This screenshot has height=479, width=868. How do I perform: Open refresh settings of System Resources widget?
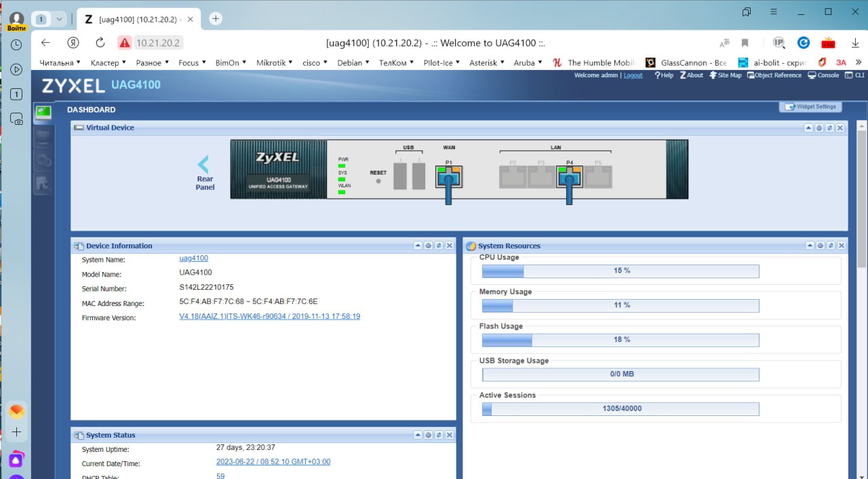(x=821, y=246)
